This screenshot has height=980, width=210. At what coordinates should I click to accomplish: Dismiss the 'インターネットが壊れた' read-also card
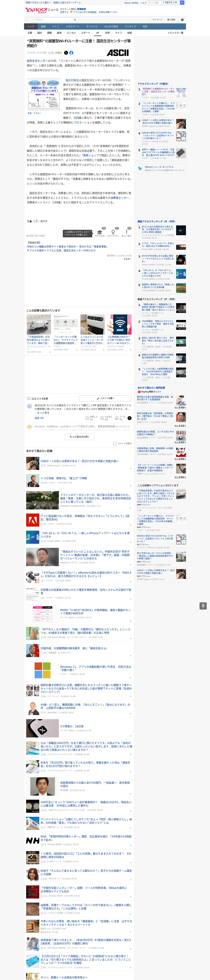pyautogui.click(x=77, y=350)
